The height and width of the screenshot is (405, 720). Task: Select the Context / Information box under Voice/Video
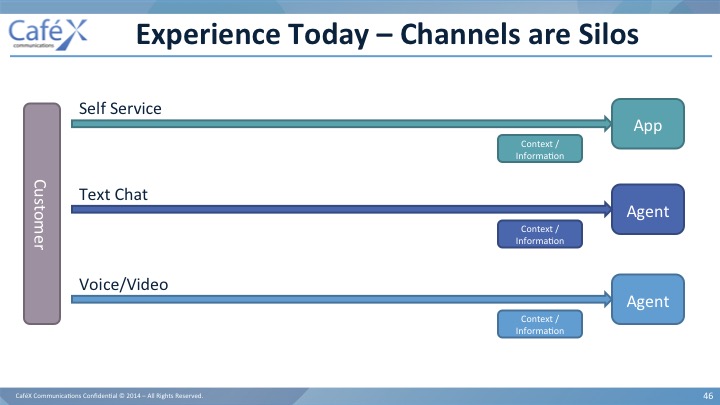(x=540, y=324)
